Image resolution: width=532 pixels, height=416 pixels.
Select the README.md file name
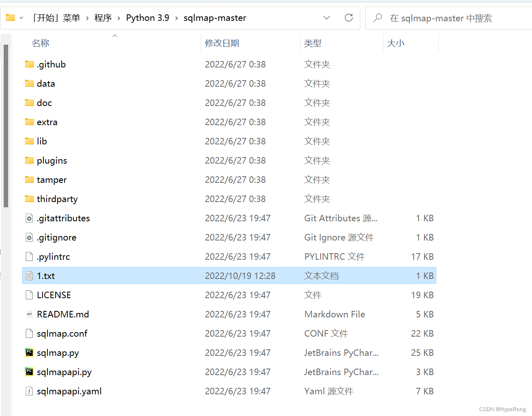pos(63,314)
